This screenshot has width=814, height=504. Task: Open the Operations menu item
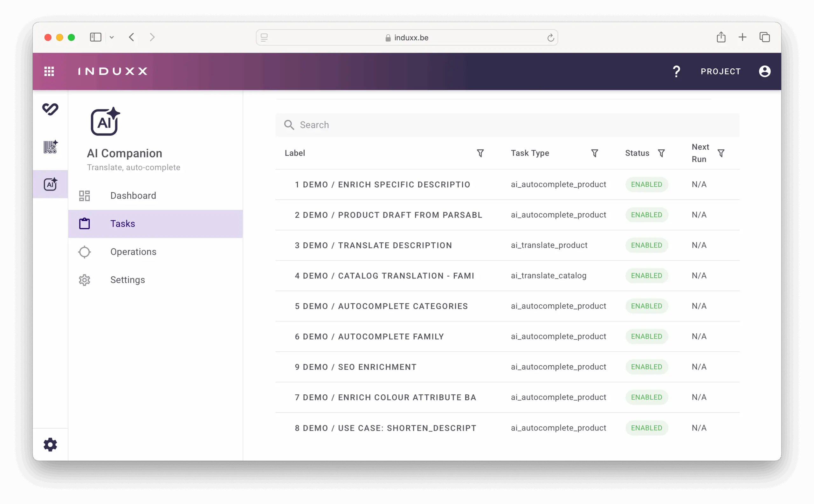tap(133, 252)
